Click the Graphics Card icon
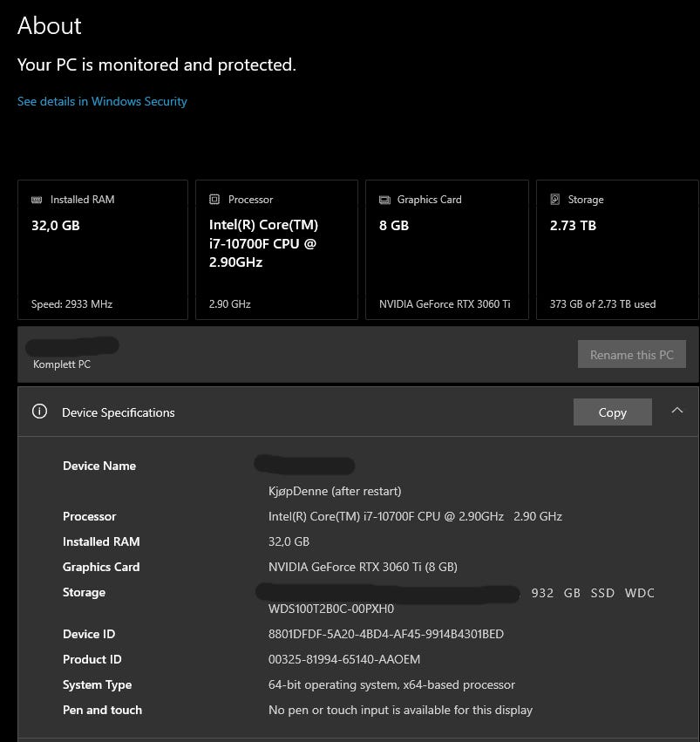This screenshot has width=700, height=742. click(x=384, y=200)
